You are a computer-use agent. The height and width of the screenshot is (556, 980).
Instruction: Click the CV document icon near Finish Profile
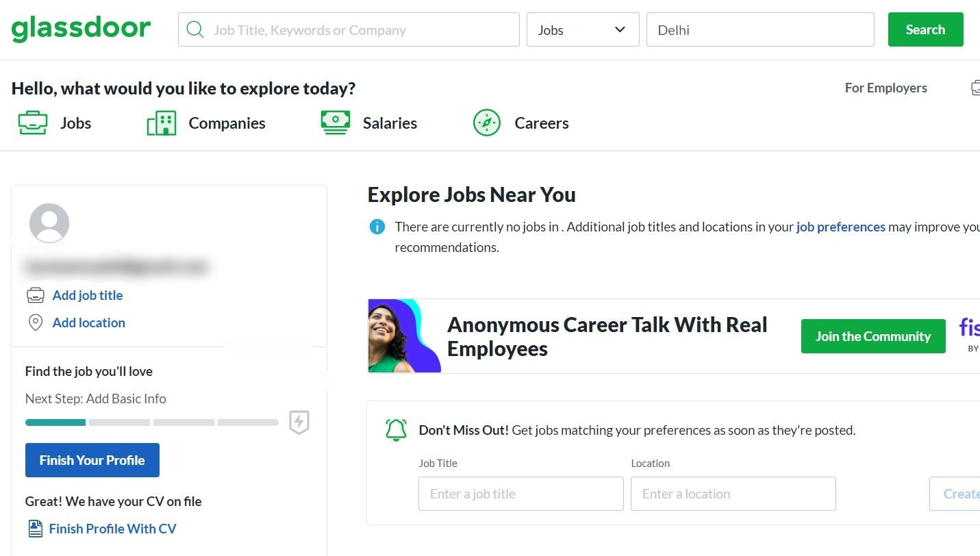click(x=34, y=528)
